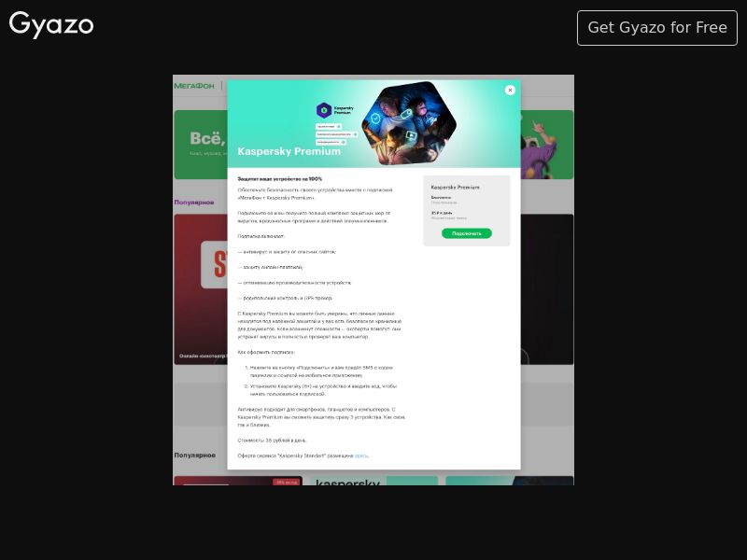The image size is (747, 560).
Task: Click the Get Gyazo for Free button
Action: [657, 28]
